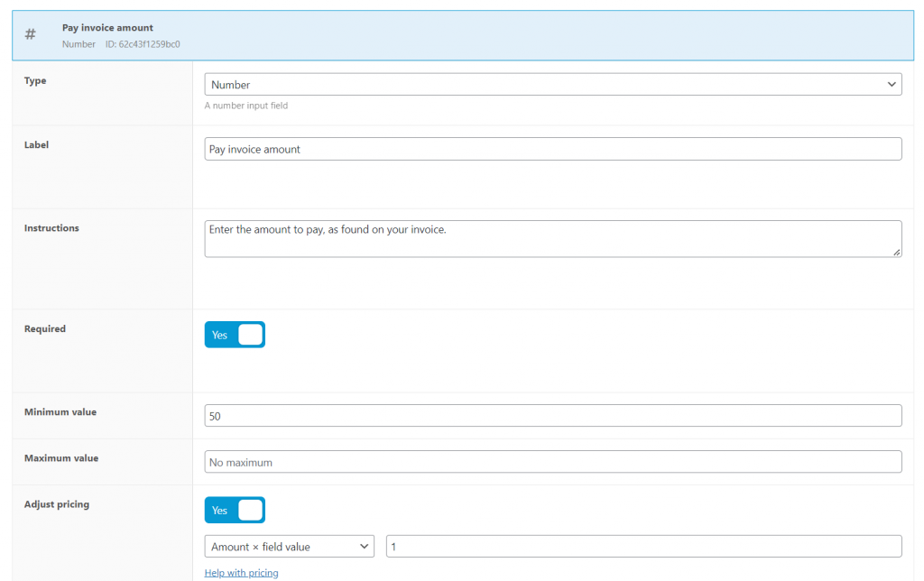Click the Required row label

[45, 328]
